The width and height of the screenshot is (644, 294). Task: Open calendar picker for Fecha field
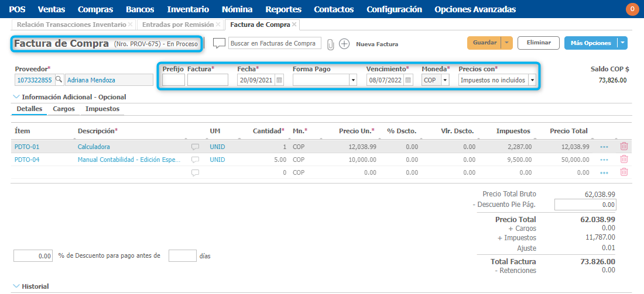tap(279, 80)
